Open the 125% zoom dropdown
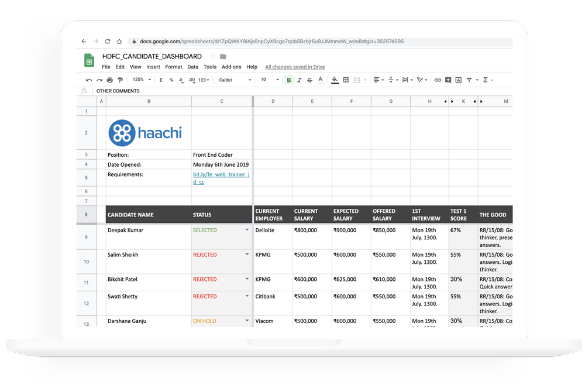585x392 pixels. (142, 80)
